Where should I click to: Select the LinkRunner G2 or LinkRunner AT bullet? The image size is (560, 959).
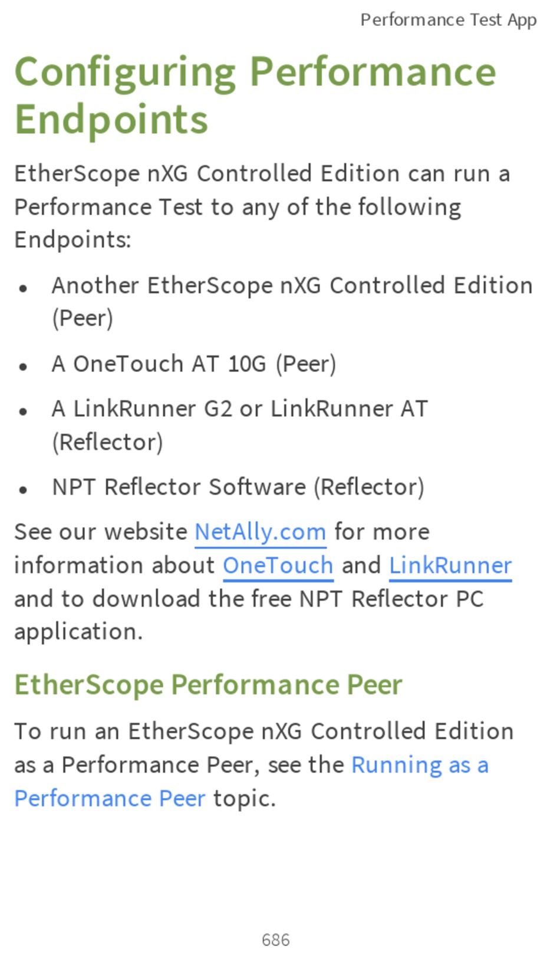coord(240,425)
